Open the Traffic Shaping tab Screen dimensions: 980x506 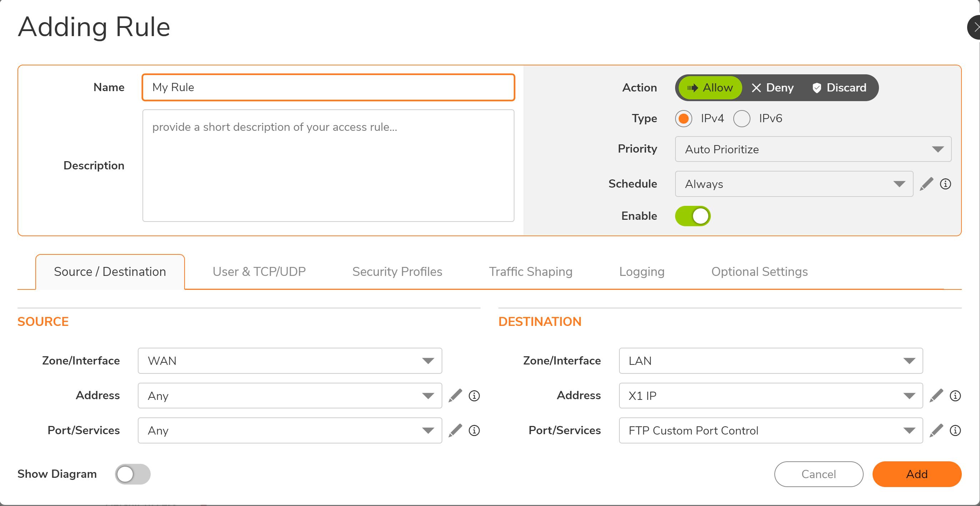click(x=530, y=272)
